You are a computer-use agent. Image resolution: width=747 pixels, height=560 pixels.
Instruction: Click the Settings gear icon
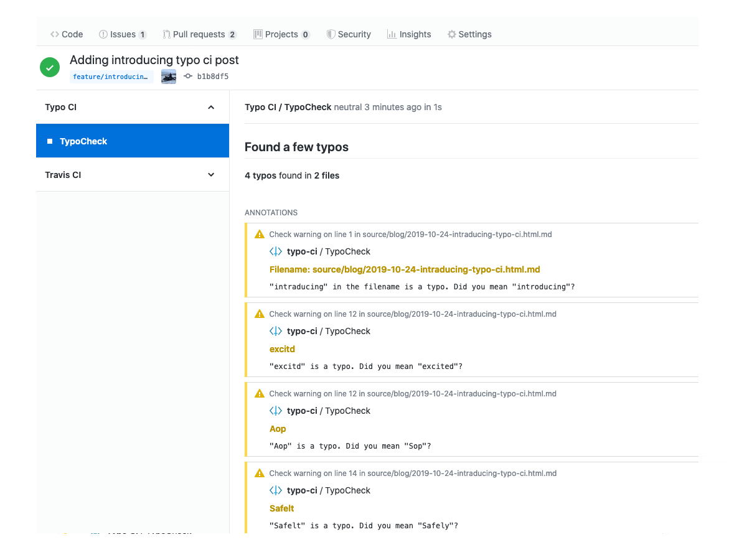[x=452, y=34]
